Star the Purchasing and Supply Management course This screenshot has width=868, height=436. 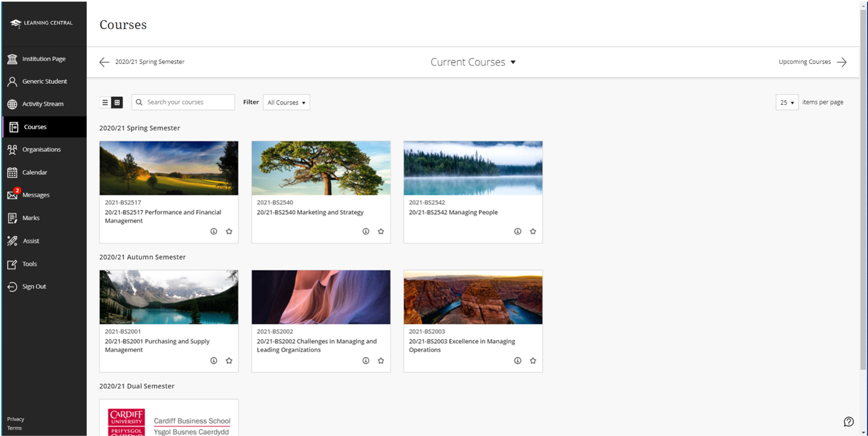pyautogui.click(x=229, y=360)
